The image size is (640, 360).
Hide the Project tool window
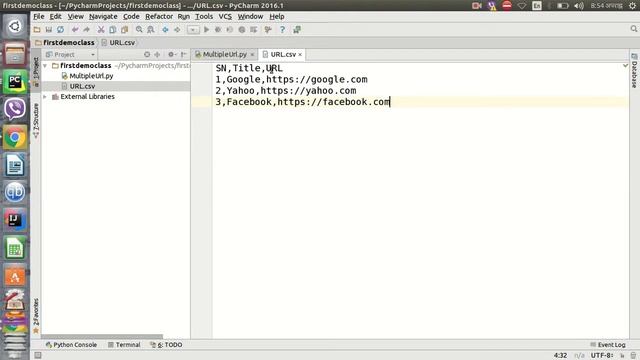click(x=184, y=54)
